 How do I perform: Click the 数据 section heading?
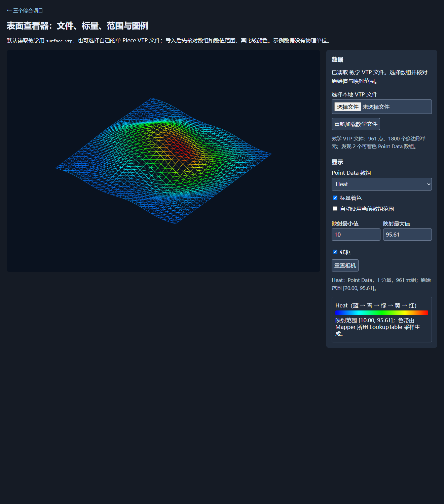pos(337,59)
